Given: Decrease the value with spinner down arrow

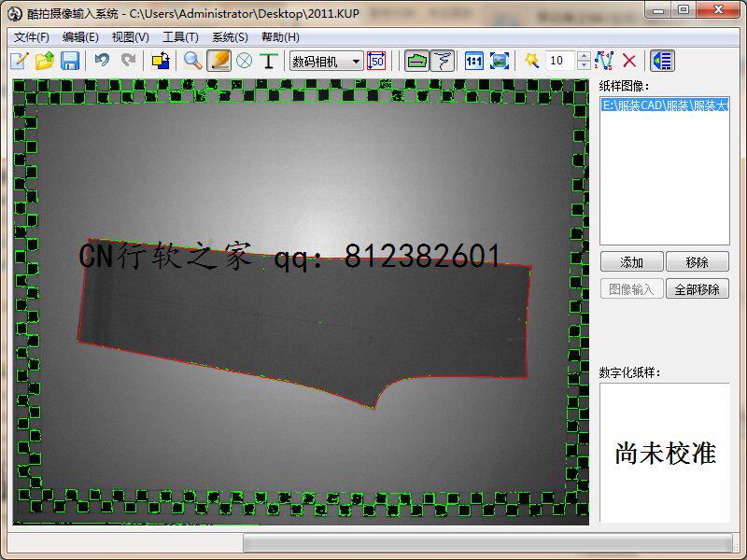Looking at the screenshot, I should click(x=585, y=65).
